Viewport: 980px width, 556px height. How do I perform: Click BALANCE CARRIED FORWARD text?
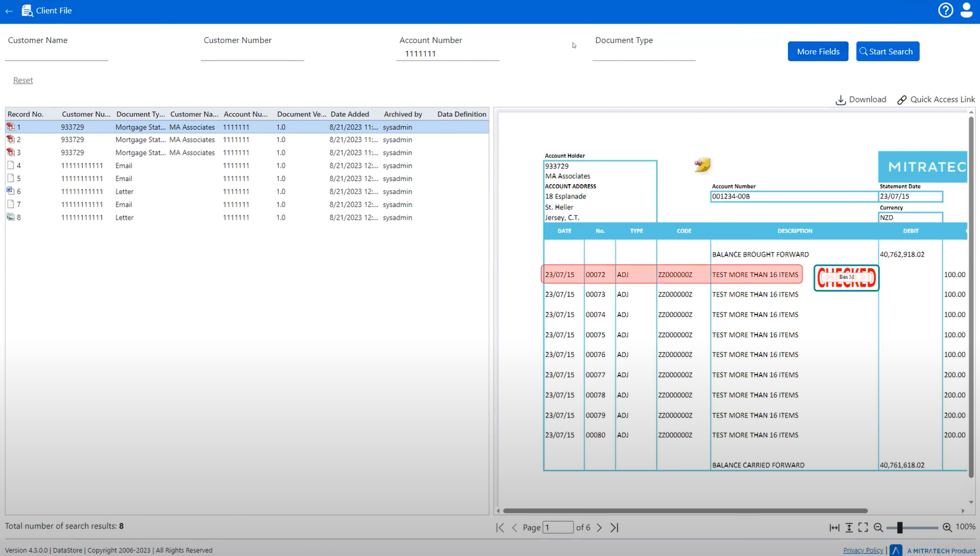tap(758, 465)
